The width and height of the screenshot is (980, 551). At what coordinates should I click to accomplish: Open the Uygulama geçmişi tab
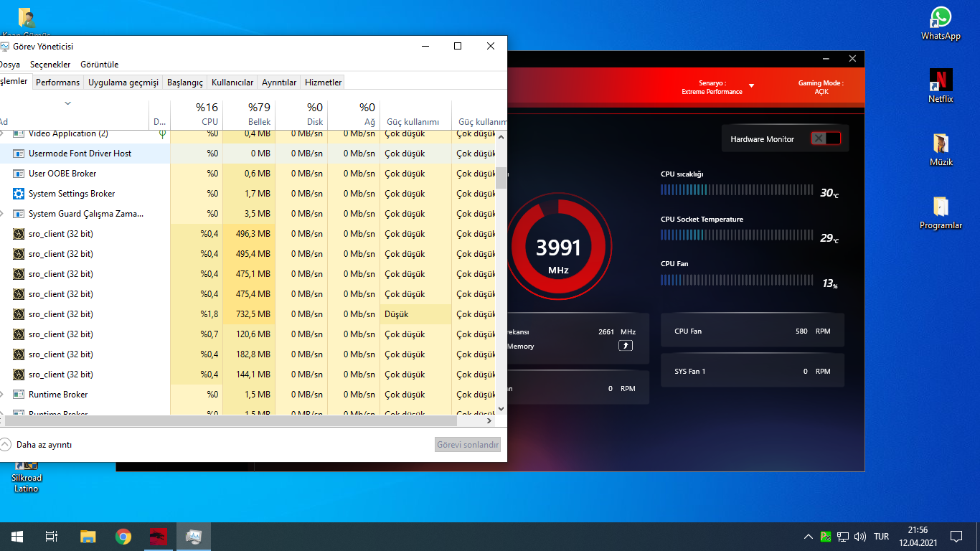(123, 83)
